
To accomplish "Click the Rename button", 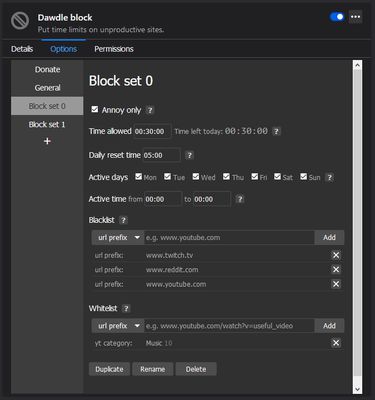I will point(153,369).
